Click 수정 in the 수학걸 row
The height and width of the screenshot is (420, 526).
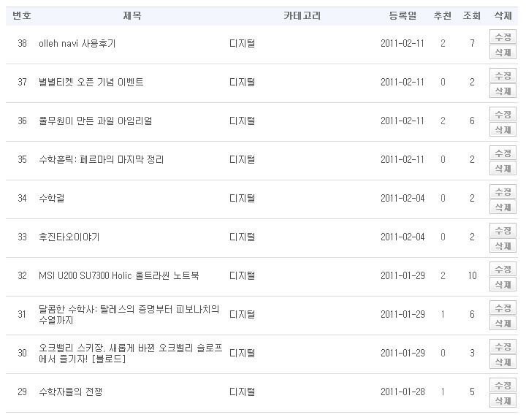(x=503, y=191)
